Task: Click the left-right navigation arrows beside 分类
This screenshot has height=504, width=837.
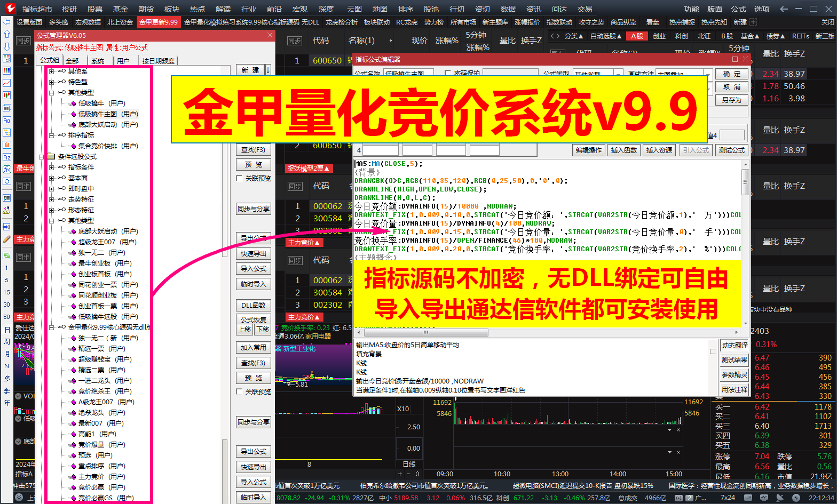Action: [x=555, y=36]
